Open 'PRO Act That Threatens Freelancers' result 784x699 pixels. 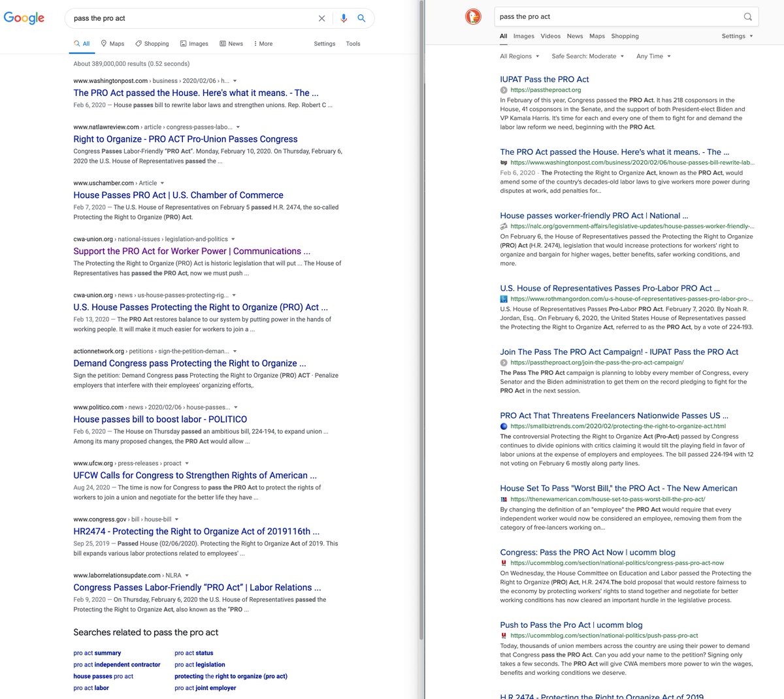[614, 415]
